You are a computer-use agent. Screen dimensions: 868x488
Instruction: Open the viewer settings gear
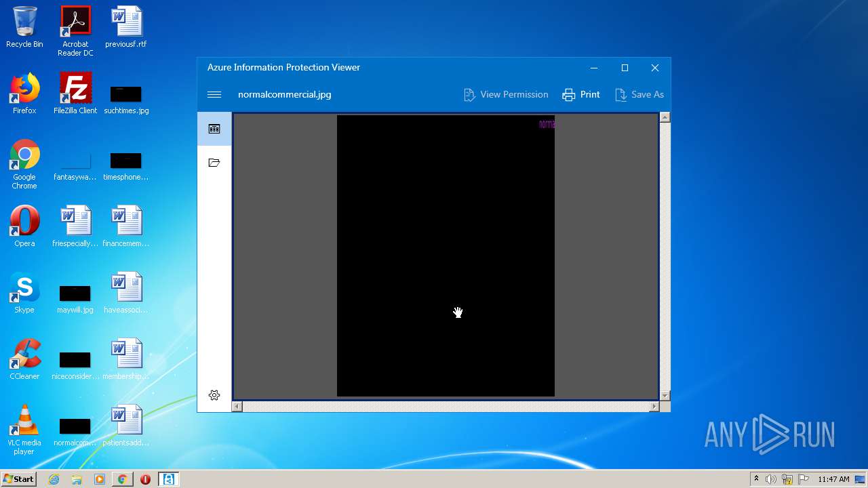214,395
